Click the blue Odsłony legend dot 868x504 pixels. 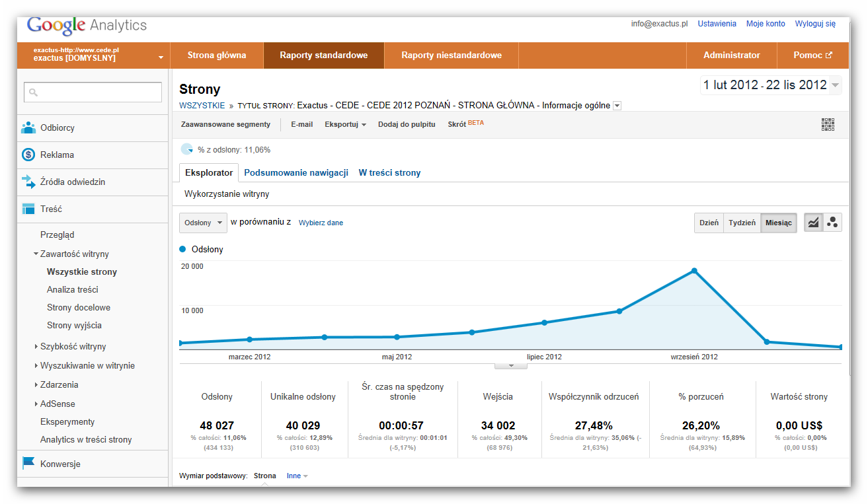(x=183, y=249)
